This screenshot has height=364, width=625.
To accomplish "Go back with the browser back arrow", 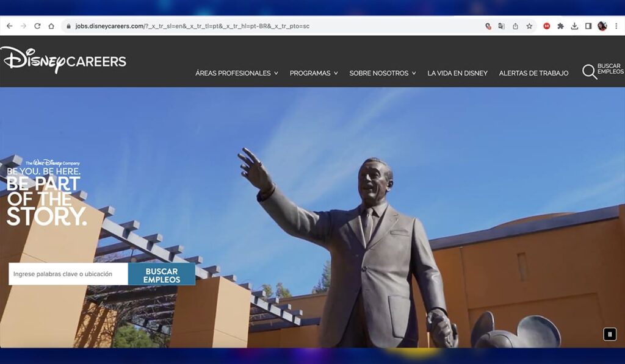I will point(10,26).
